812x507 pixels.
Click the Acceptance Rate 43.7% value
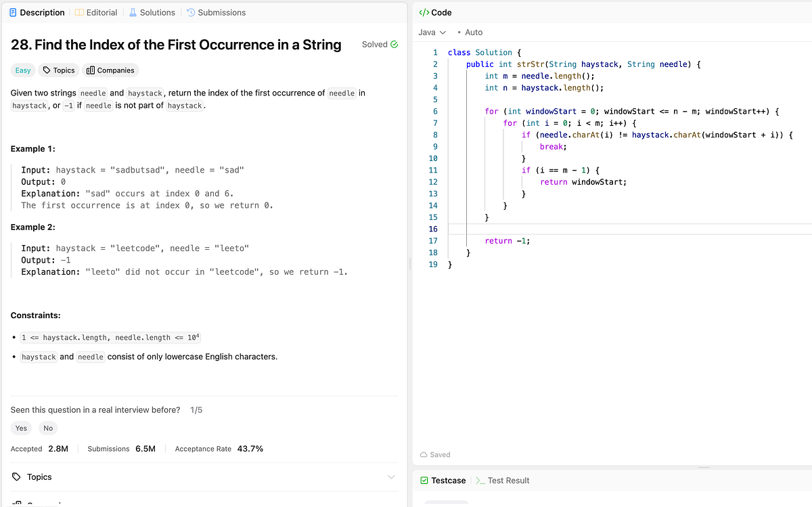pyautogui.click(x=250, y=448)
